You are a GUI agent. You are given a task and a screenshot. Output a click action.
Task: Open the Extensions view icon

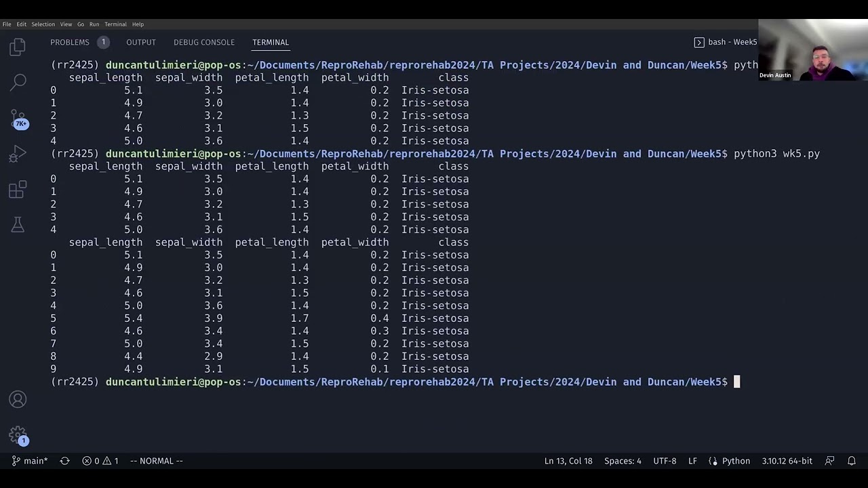18,190
